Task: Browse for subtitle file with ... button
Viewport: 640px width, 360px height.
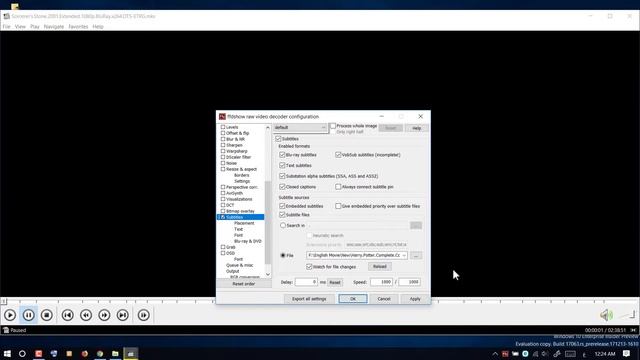Action: pos(416,256)
